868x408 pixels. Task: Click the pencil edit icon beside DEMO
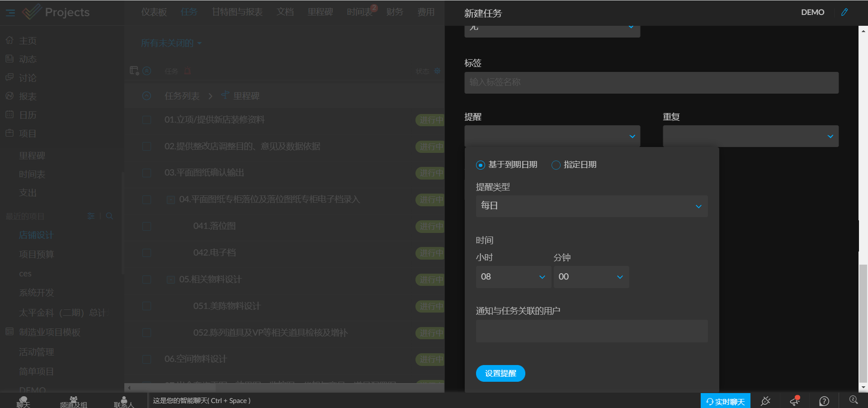[x=844, y=12]
